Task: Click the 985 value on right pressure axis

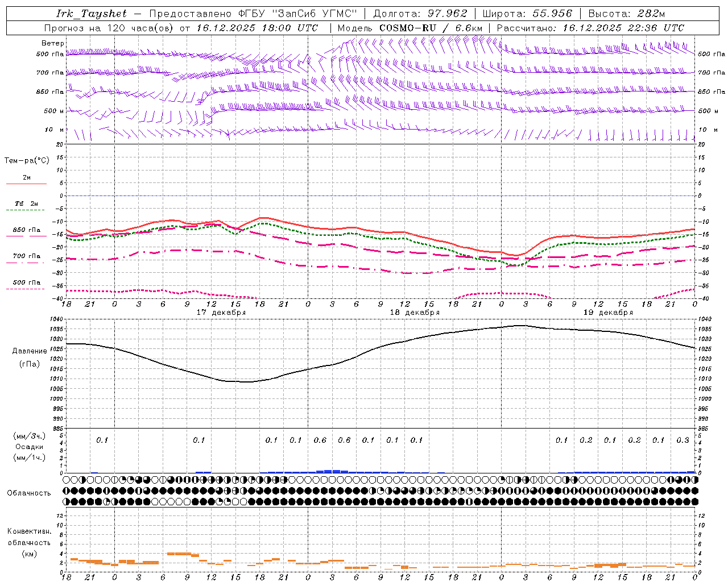Action: tap(704, 429)
